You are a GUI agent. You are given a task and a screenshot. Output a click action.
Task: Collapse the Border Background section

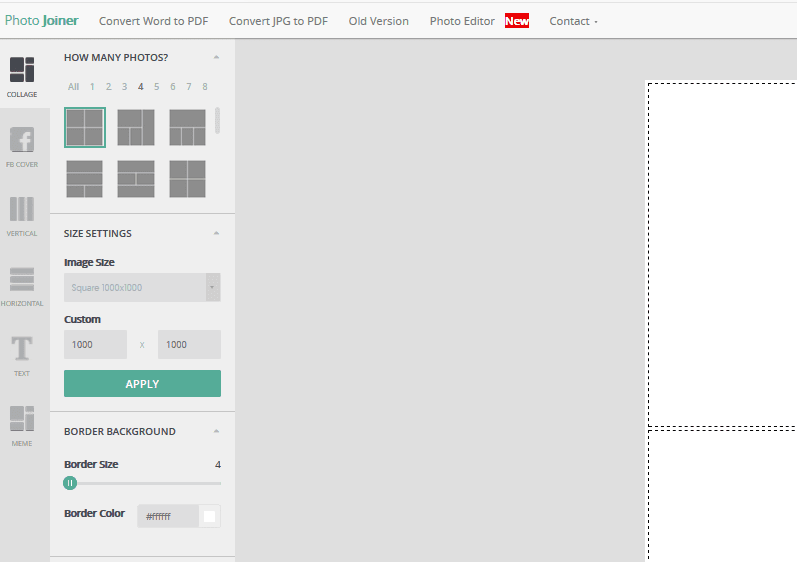(216, 431)
